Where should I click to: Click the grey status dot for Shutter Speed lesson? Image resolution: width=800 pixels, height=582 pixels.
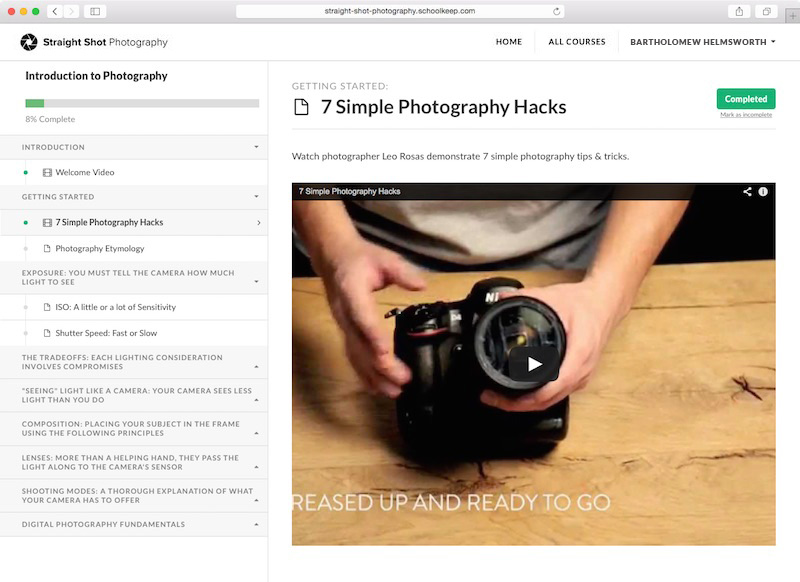pos(26,333)
